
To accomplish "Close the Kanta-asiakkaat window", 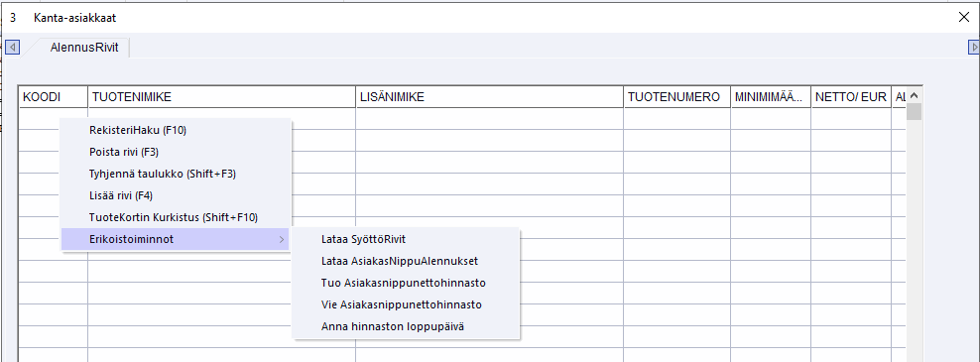I will [963, 18].
